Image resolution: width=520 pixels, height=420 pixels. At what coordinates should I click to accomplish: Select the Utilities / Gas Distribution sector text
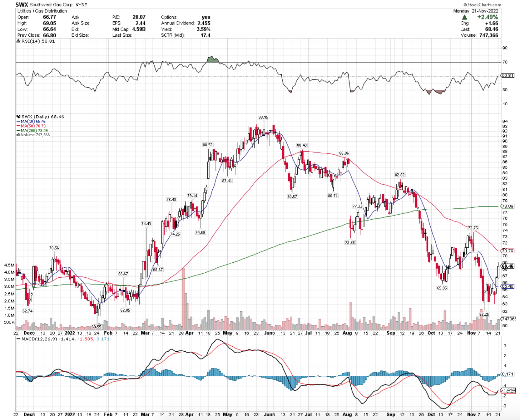click(x=42, y=11)
